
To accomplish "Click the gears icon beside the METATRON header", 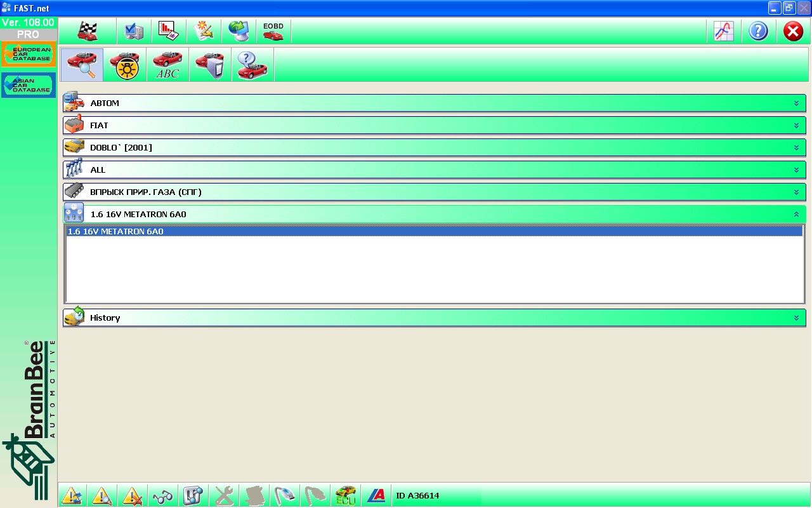I will click(x=74, y=213).
